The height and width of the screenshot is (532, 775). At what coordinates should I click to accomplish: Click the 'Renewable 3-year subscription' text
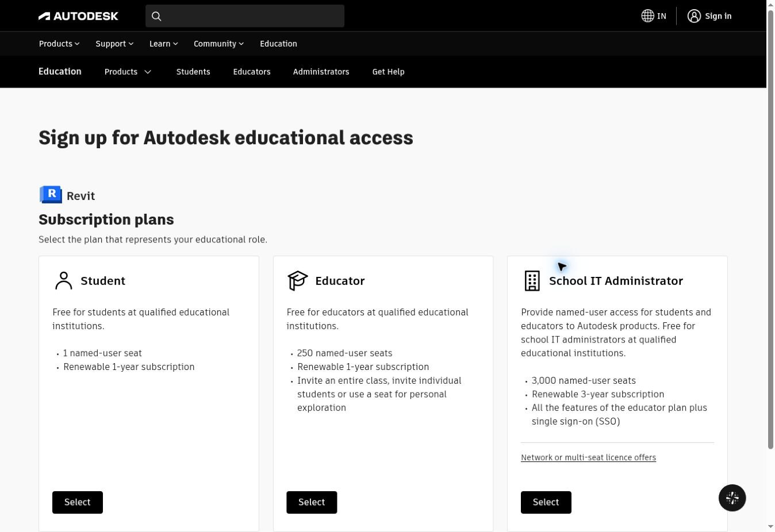coord(598,394)
